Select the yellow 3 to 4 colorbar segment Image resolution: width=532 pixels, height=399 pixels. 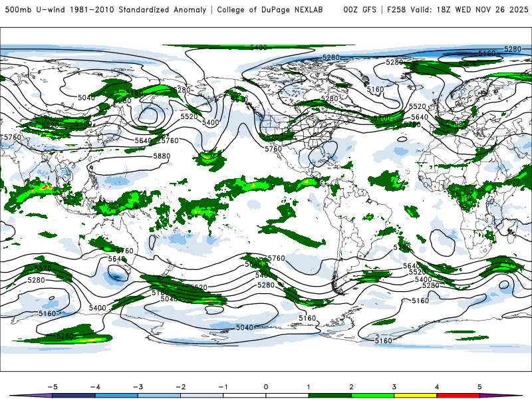pos(416,396)
